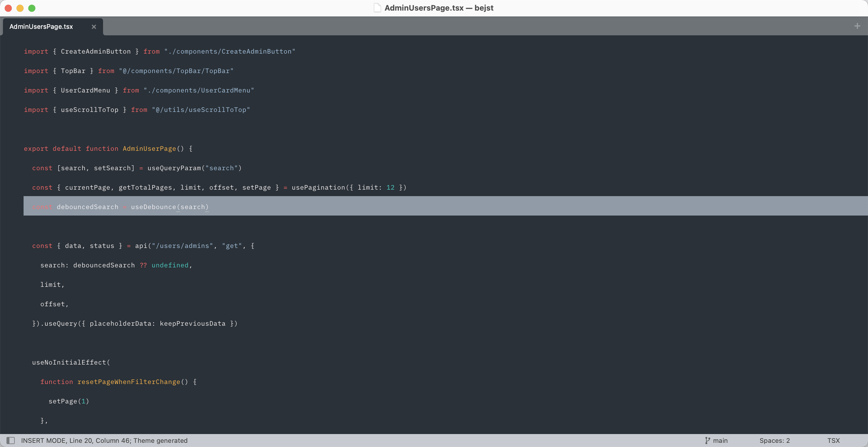This screenshot has height=447, width=868.
Task: Click 'export' keyword
Action: click(36, 149)
